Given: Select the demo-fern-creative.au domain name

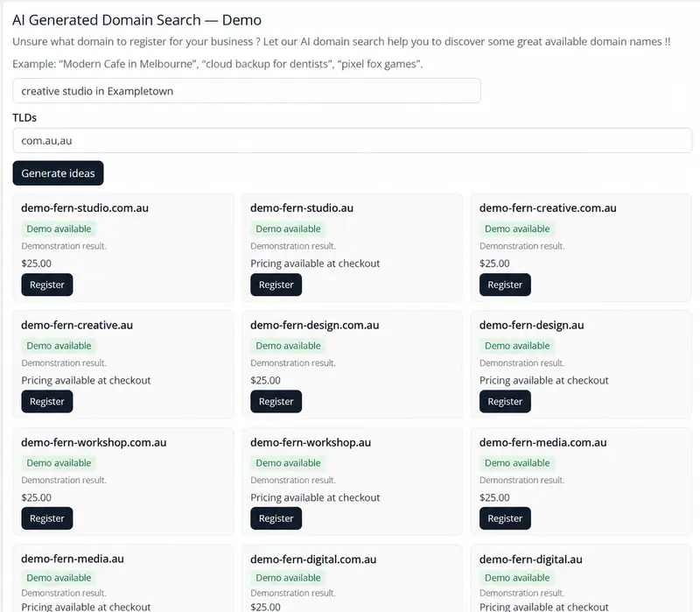Looking at the screenshot, I should 77,325.
